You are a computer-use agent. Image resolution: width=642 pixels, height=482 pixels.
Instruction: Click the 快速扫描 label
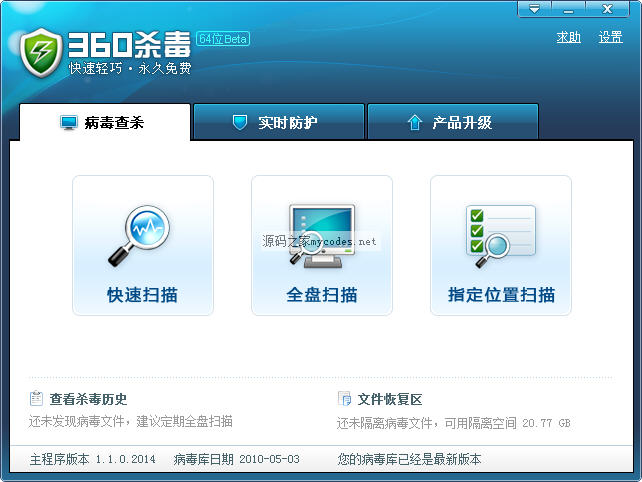(x=142, y=295)
